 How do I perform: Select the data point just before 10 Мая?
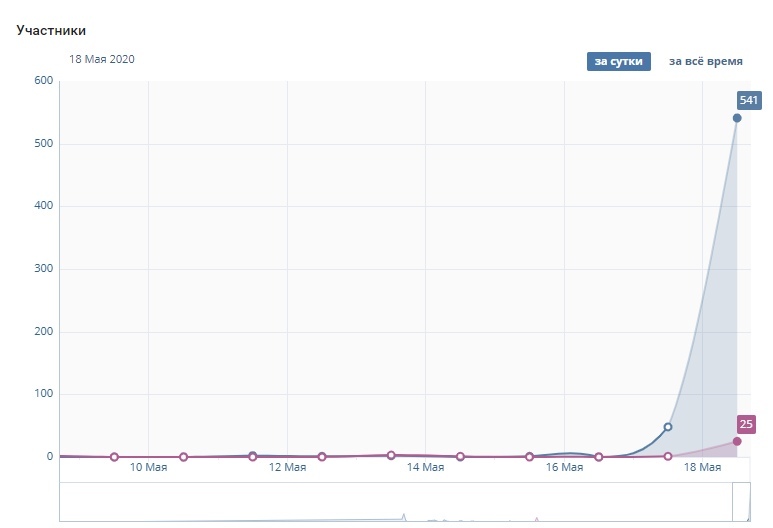114,457
